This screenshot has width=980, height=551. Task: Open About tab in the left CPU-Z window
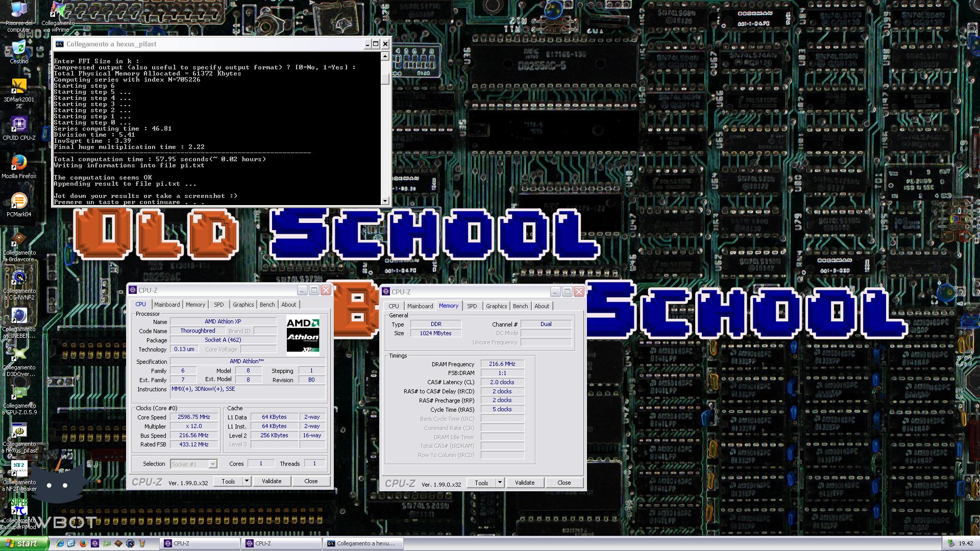click(289, 305)
